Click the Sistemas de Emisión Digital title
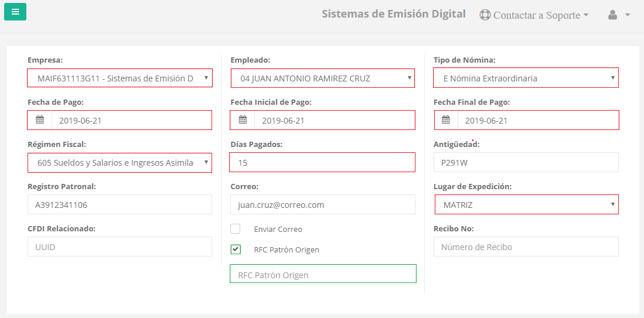 [393, 14]
